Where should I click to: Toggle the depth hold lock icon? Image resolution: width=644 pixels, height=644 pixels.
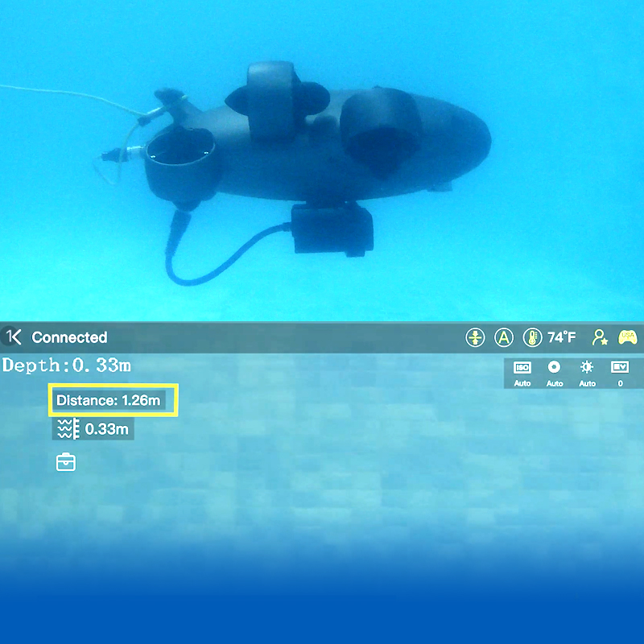coord(475,337)
